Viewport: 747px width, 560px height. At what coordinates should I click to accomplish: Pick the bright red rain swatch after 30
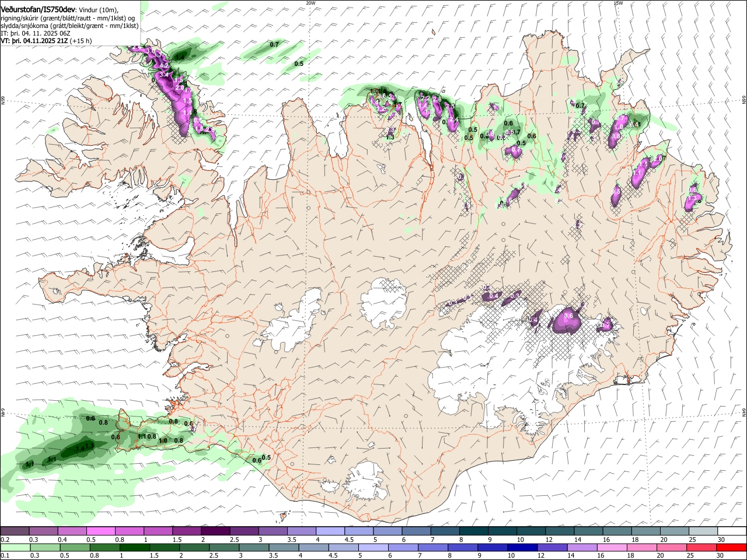[x=732, y=548]
